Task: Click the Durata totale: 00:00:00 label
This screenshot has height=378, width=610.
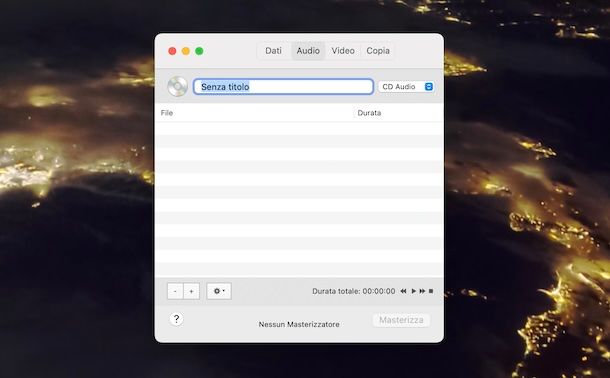Action: click(x=354, y=291)
